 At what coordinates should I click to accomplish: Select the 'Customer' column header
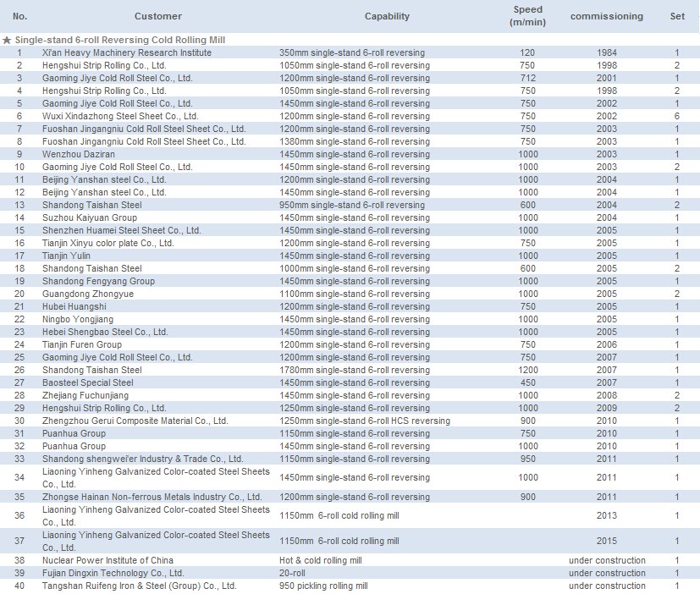(158, 16)
